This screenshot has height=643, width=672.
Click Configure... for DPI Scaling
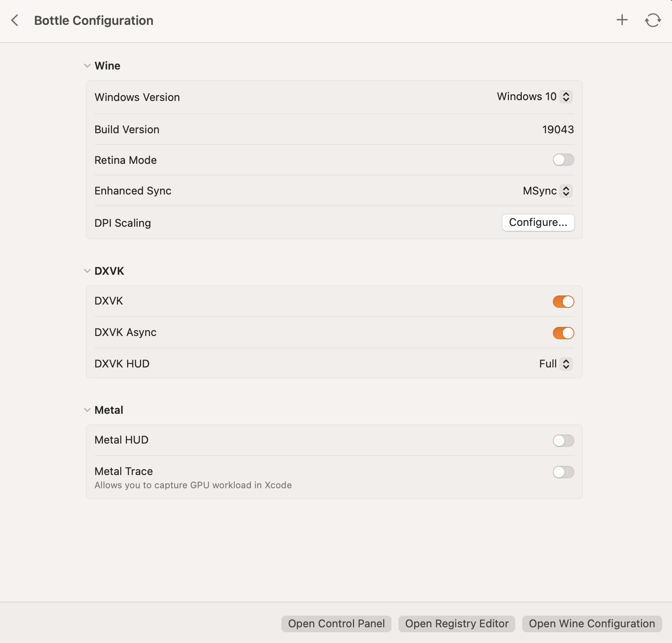(x=538, y=223)
